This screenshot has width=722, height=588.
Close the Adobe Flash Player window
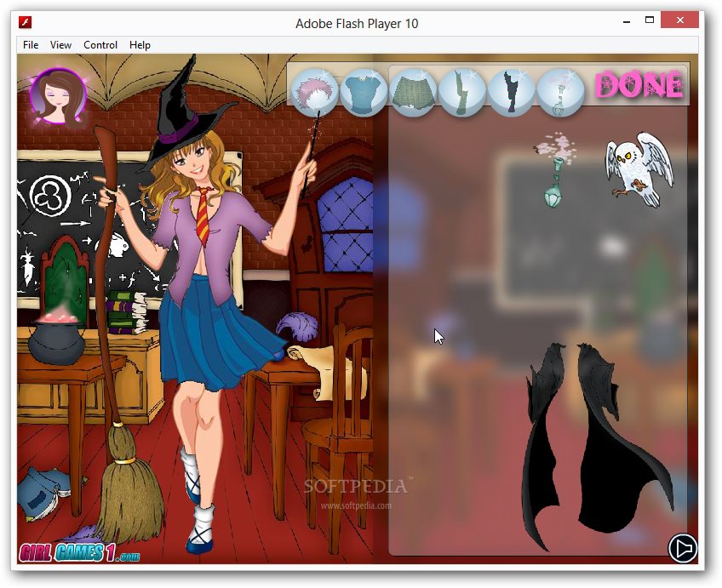coord(679,20)
